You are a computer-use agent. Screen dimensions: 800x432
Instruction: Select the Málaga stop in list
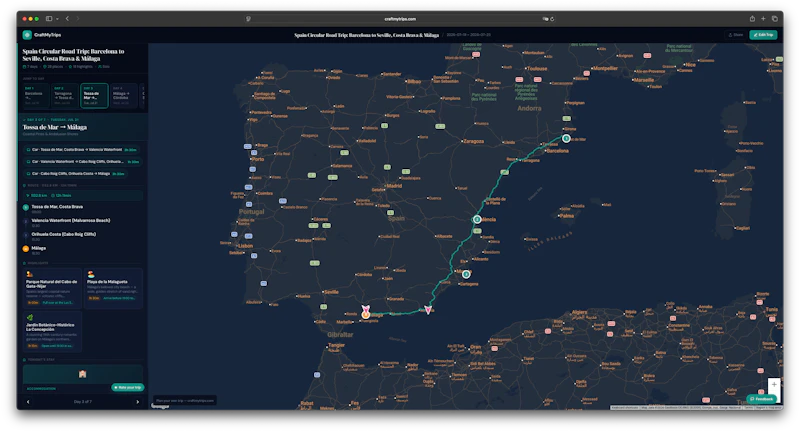click(39, 248)
